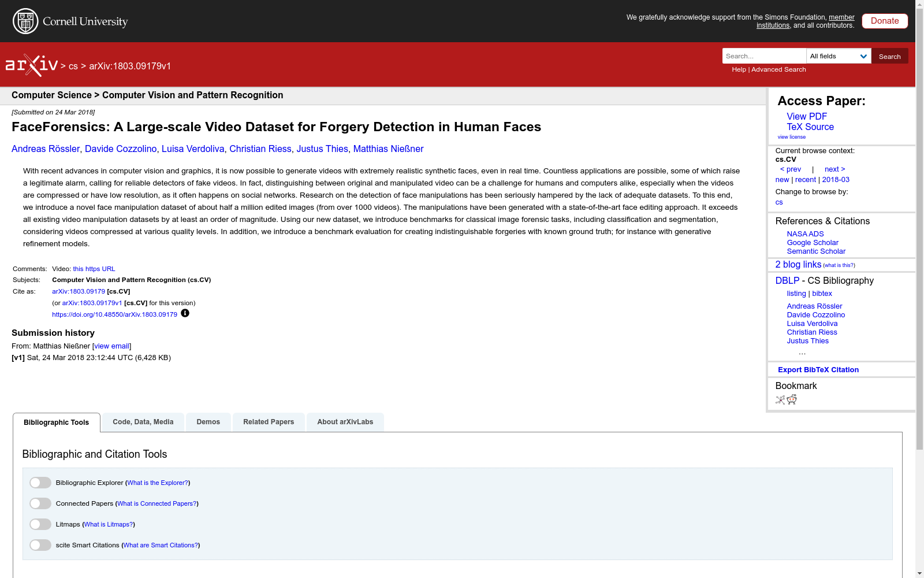
Task: Click 'What is Litmaps?' link
Action: click(x=109, y=524)
